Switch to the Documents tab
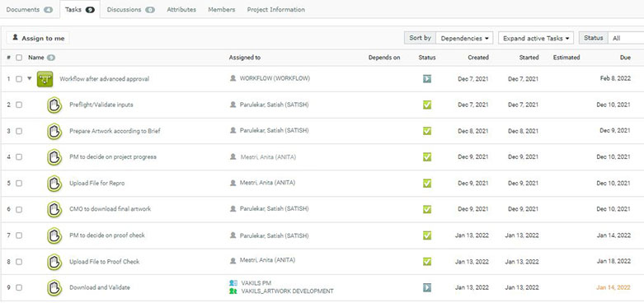The width and height of the screenshot is (644, 303). pos(29,9)
